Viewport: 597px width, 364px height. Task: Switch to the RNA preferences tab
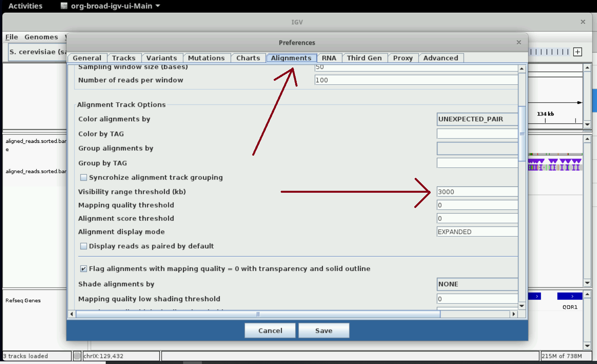coord(329,58)
